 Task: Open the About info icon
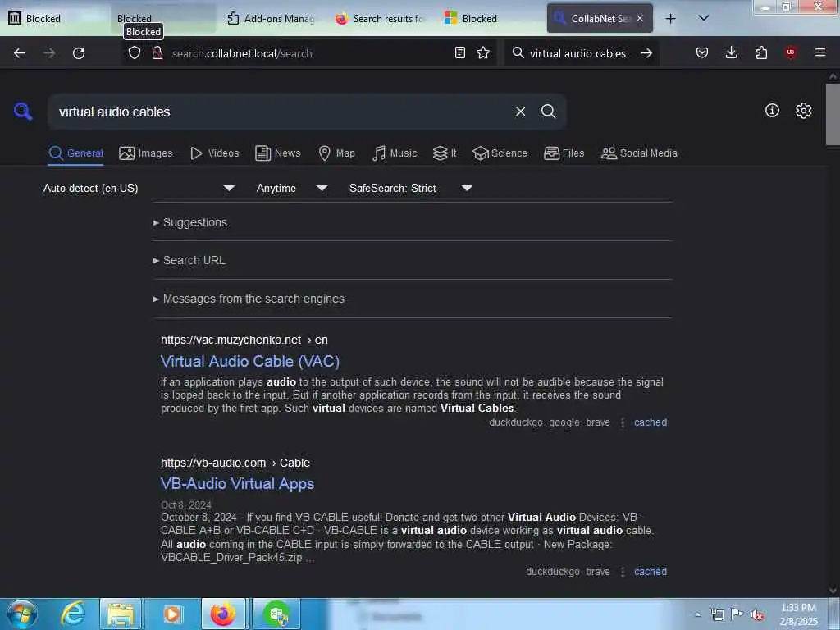(772, 111)
